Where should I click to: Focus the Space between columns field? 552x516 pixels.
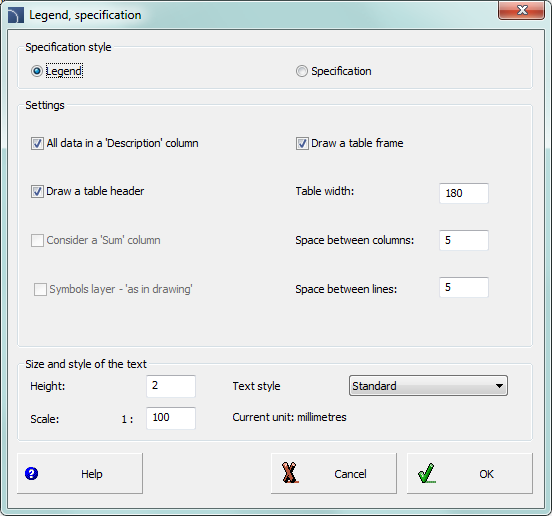pyautogui.click(x=464, y=240)
